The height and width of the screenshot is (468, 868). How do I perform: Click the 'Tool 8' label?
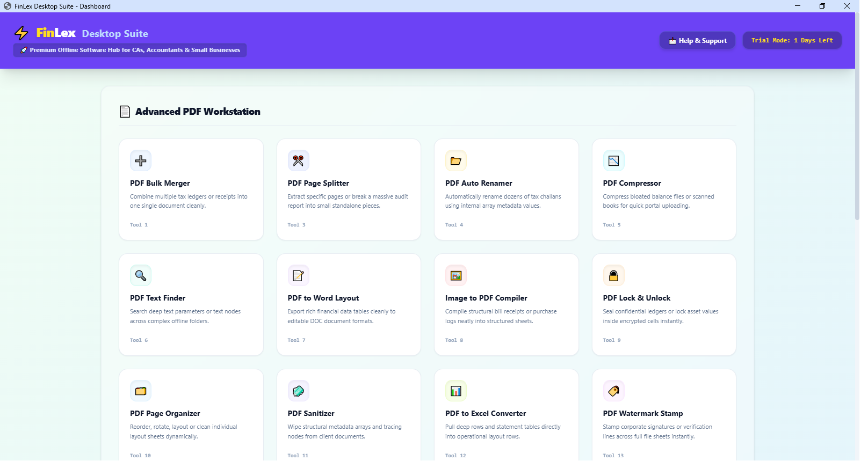[454, 340]
